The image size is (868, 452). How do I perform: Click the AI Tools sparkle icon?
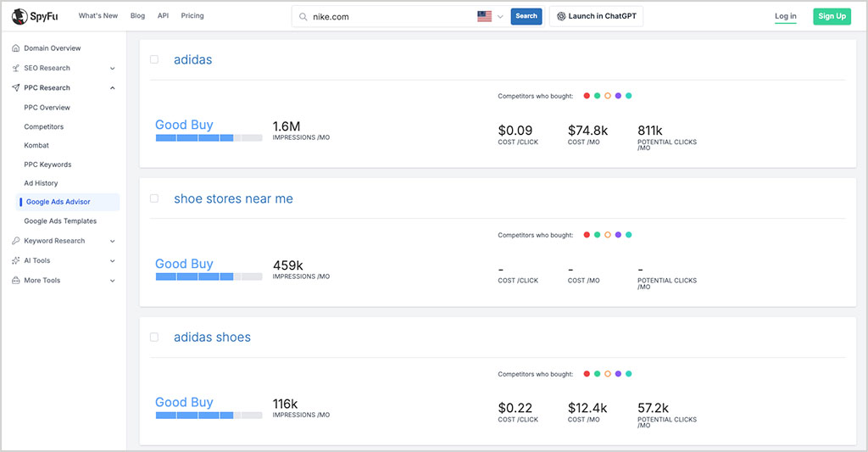point(15,260)
